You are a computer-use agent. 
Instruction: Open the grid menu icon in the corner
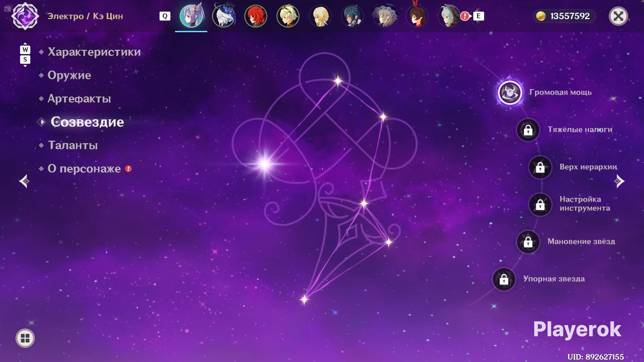coord(25,338)
